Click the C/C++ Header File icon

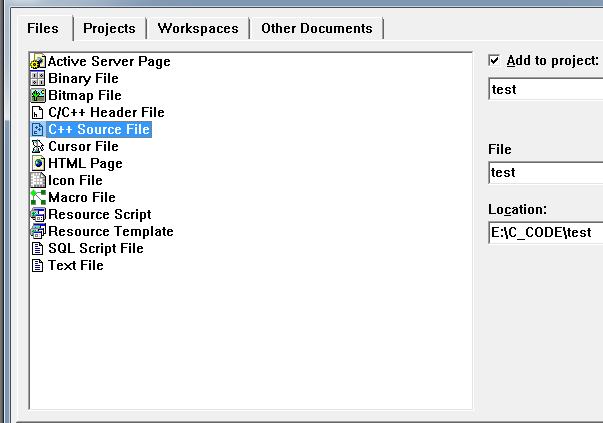39,113
